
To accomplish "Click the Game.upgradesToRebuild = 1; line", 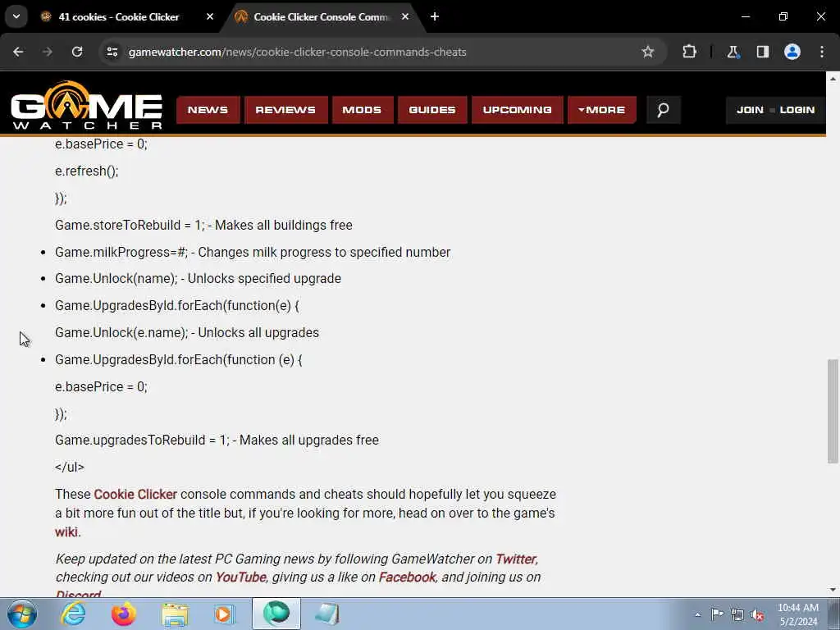I will 217,440.
